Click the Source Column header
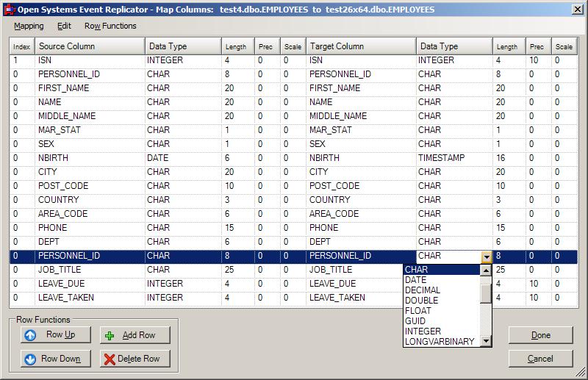Image resolution: width=588 pixels, height=380 pixels. click(x=90, y=46)
